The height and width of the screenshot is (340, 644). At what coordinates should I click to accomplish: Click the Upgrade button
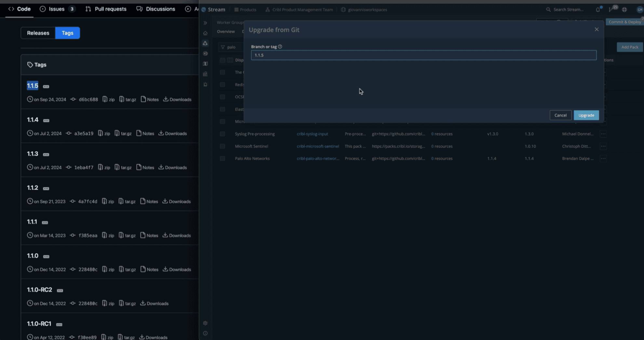point(586,115)
